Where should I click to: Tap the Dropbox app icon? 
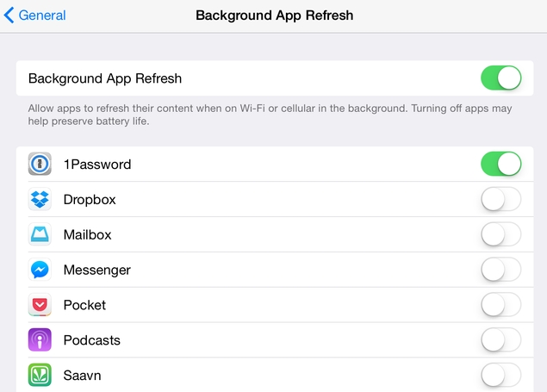click(40, 199)
